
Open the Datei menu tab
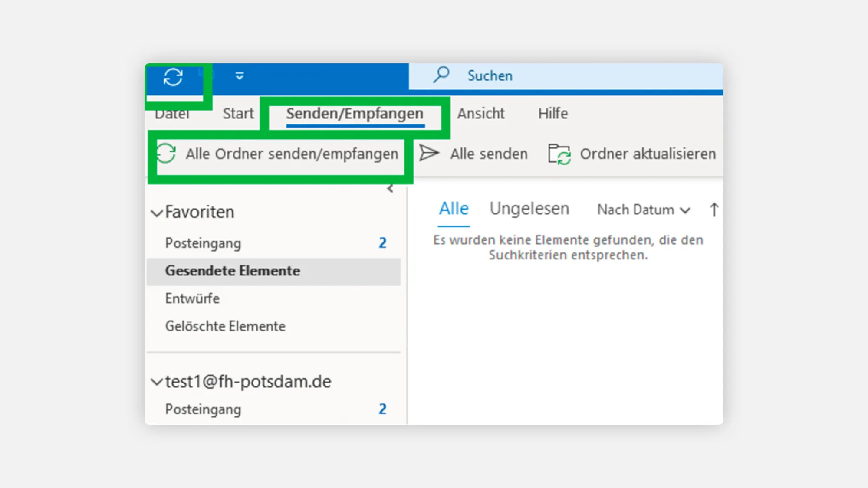click(x=172, y=114)
